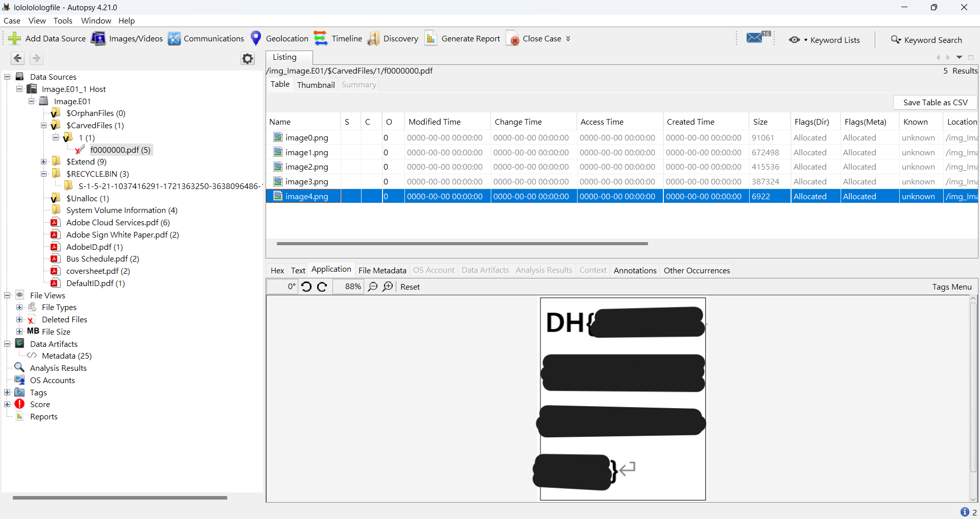Collapse the $CarvedFiles folder
Image resolution: width=980 pixels, height=519 pixels.
click(x=44, y=126)
